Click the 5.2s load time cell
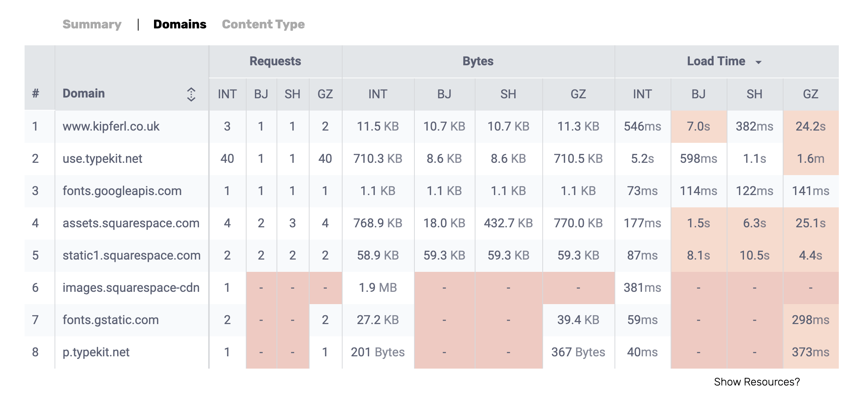The width and height of the screenshot is (868, 407). coord(643,159)
